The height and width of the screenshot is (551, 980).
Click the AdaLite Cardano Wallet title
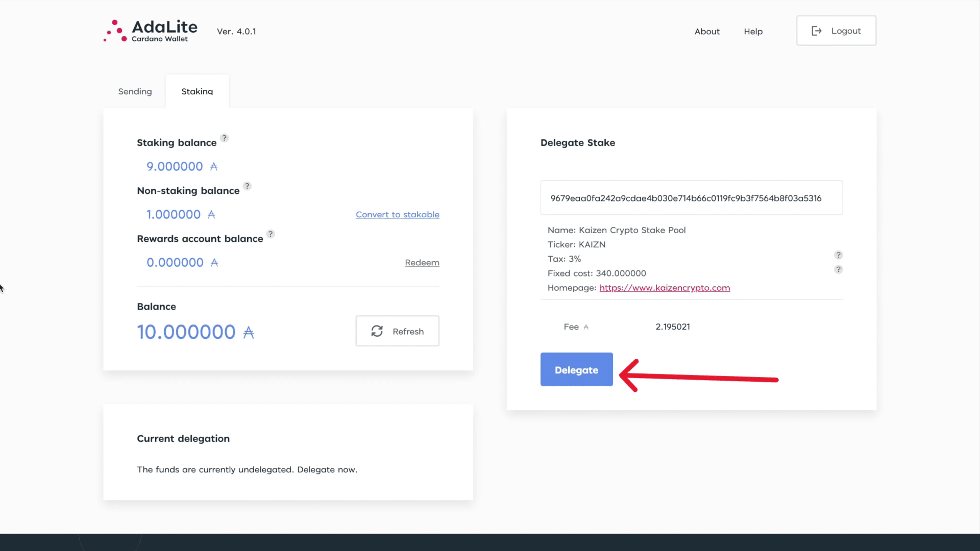tap(164, 30)
